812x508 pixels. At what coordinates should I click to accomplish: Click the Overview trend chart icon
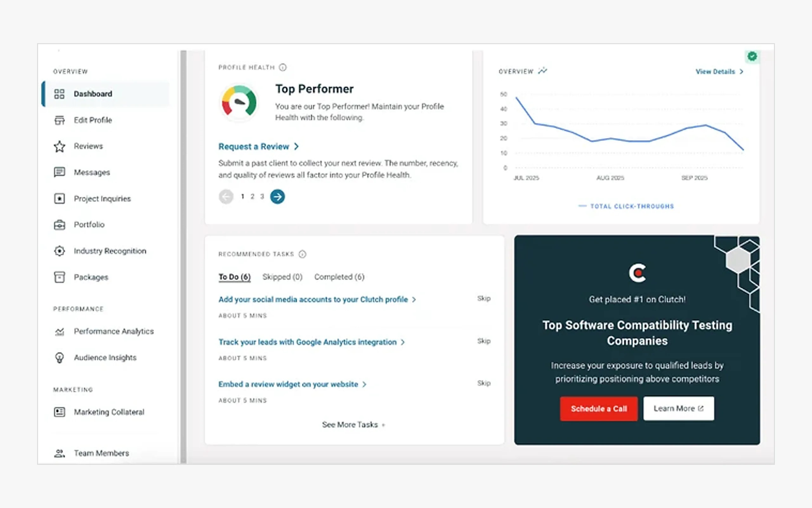[543, 71]
